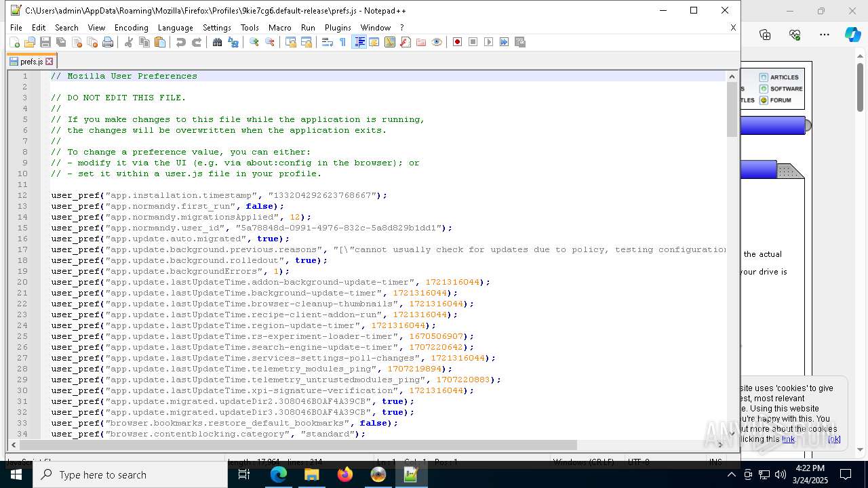This screenshot has height=488, width=868.
Task: Open Folder as Workspace icon
Action: coord(421,42)
